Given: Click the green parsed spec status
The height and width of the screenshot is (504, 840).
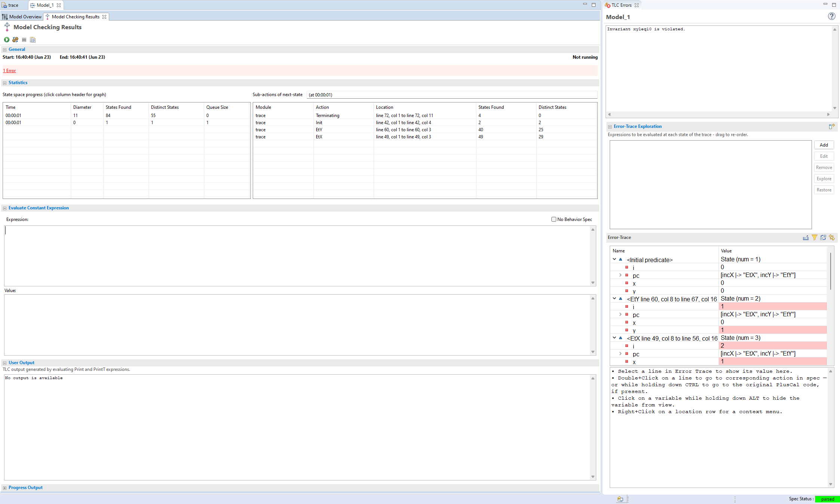Looking at the screenshot, I should pyautogui.click(x=827, y=499).
